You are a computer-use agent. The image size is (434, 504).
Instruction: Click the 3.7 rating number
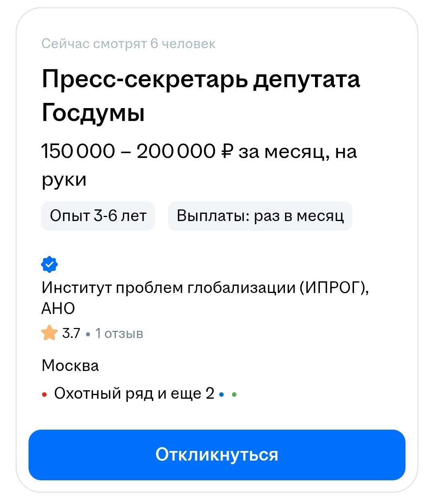[x=71, y=334]
